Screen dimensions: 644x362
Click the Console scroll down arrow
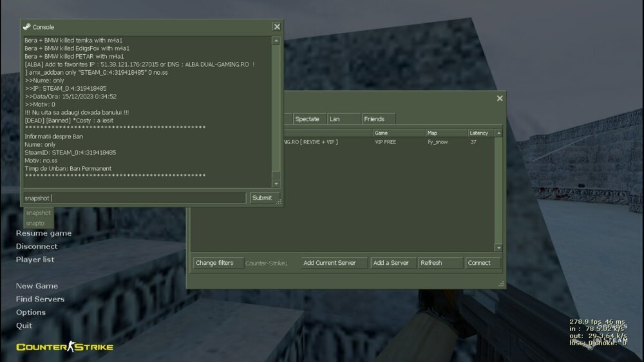point(276,184)
